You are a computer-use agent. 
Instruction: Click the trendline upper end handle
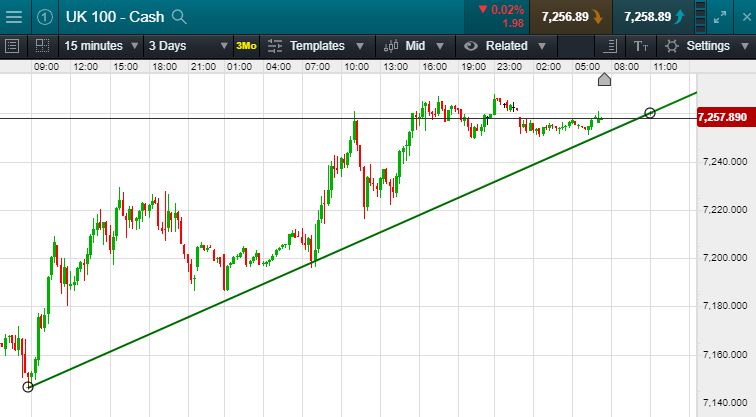click(650, 113)
